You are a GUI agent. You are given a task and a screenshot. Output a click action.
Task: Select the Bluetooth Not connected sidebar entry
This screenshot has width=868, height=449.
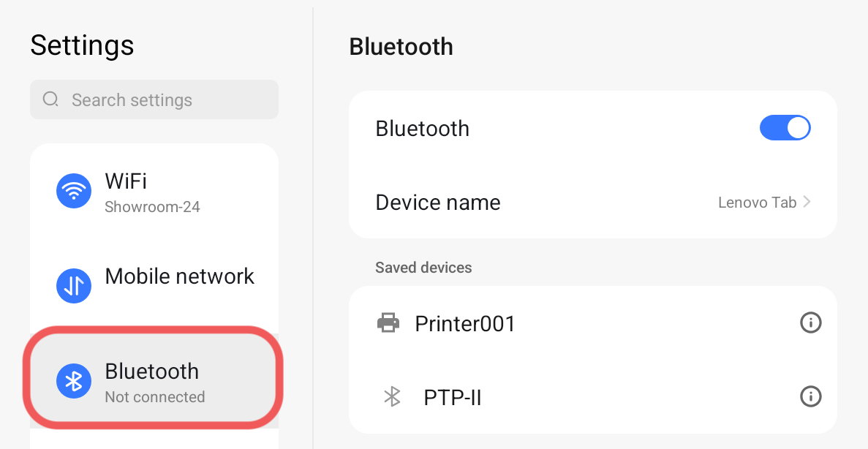point(154,381)
